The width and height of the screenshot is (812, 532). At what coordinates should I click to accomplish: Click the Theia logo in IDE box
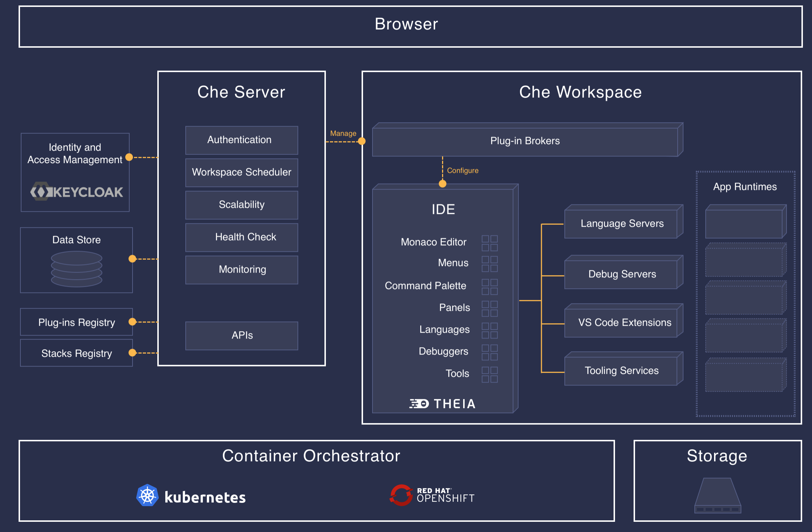[442, 404]
